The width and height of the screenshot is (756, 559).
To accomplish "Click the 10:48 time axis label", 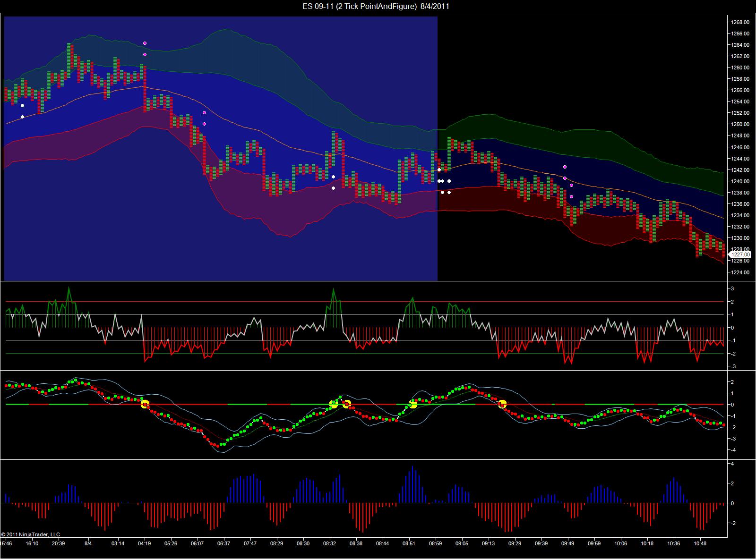I will click(x=700, y=543).
